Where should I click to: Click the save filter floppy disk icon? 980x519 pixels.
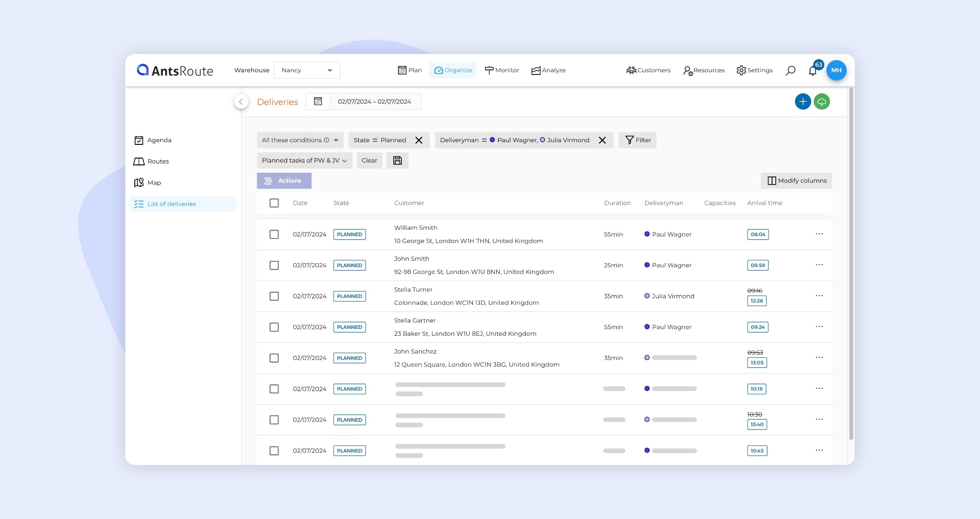(397, 160)
